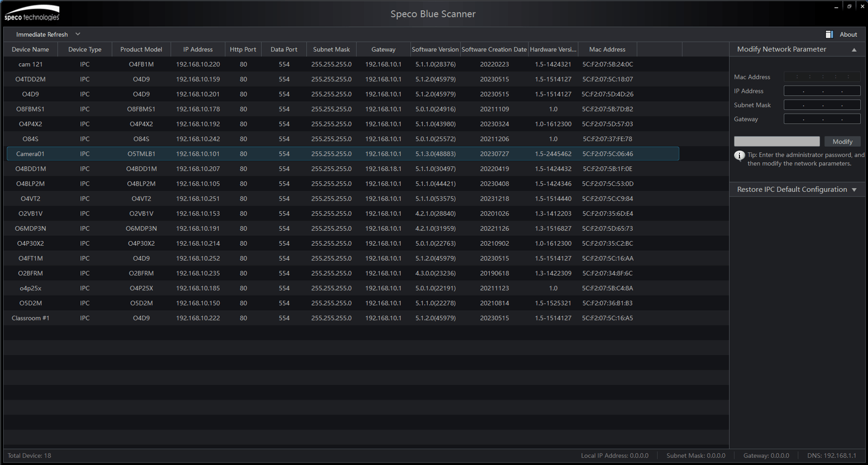Restore the application window
The width and height of the screenshot is (868, 465).
[x=849, y=6]
